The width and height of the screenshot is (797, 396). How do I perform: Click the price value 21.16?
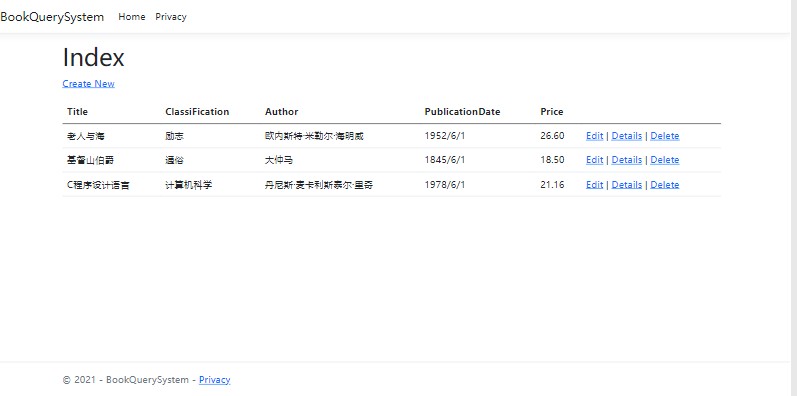[552, 185]
